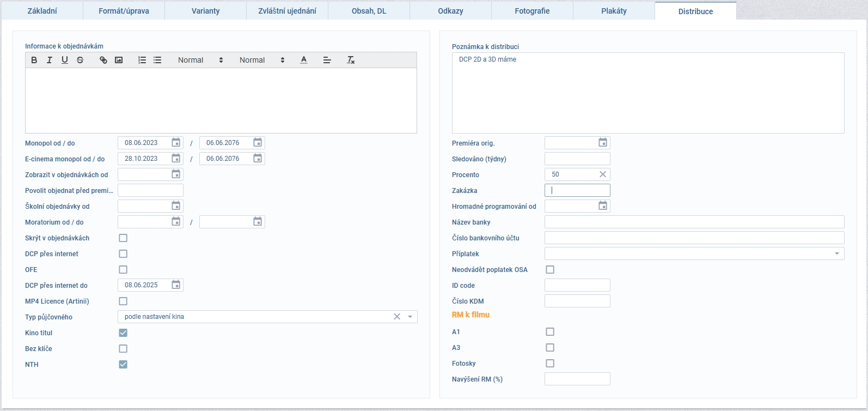Clear the Procento value 50
Image resolution: width=868 pixels, height=411 pixels.
point(603,174)
